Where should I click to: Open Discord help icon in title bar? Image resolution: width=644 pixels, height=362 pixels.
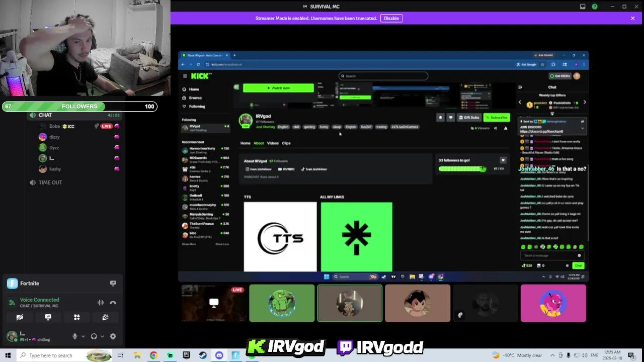(595, 7)
